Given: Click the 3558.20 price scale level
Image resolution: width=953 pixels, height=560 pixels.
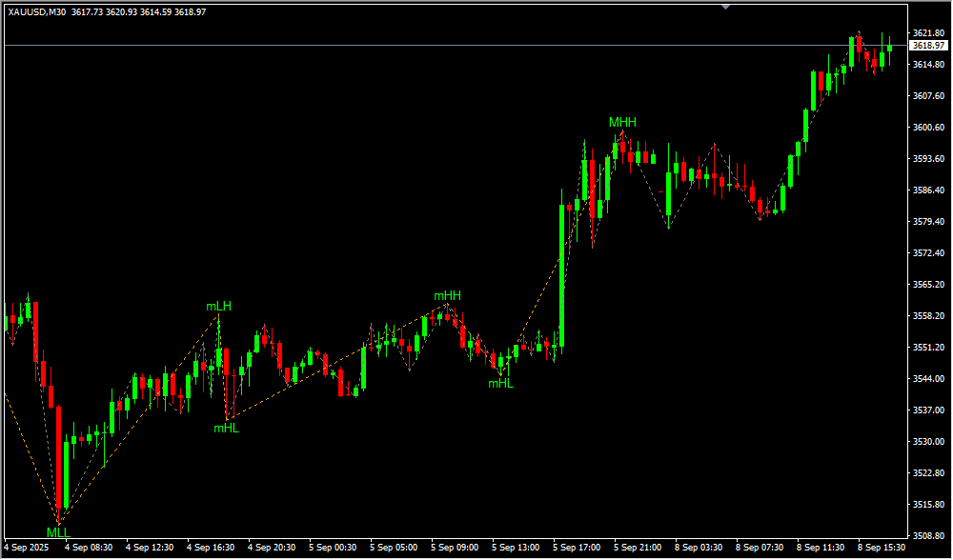Looking at the screenshot, I should click(928, 315).
